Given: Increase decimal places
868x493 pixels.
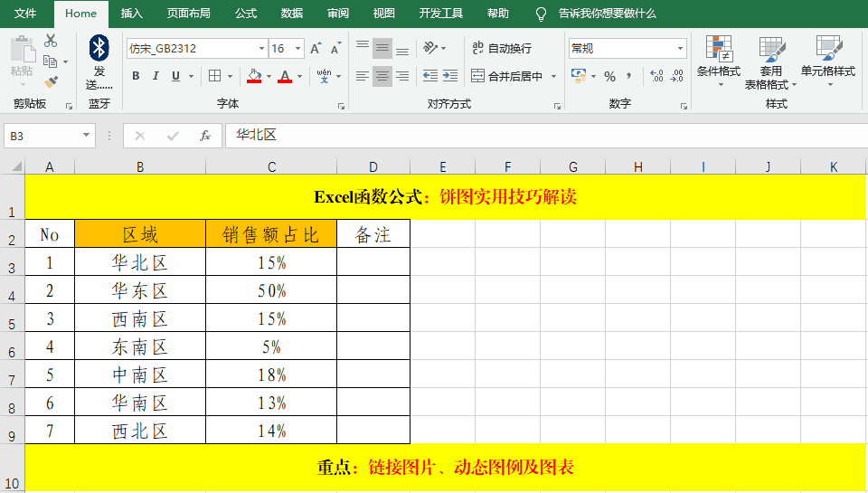Looking at the screenshot, I should 656,76.
